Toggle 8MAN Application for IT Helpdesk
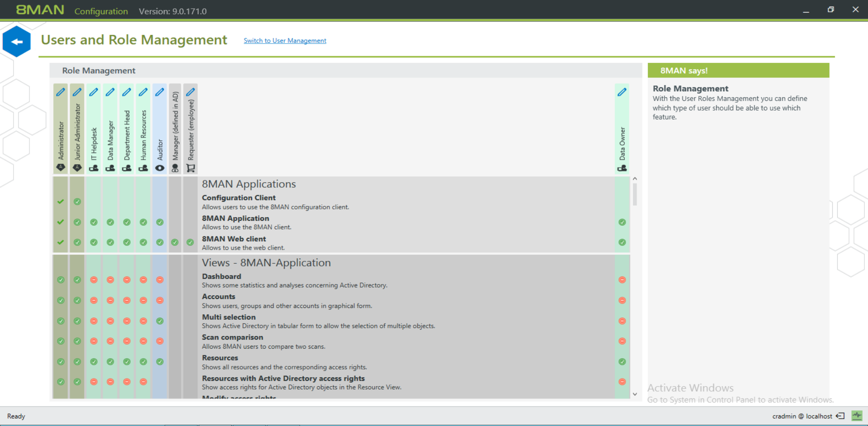 click(x=94, y=222)
